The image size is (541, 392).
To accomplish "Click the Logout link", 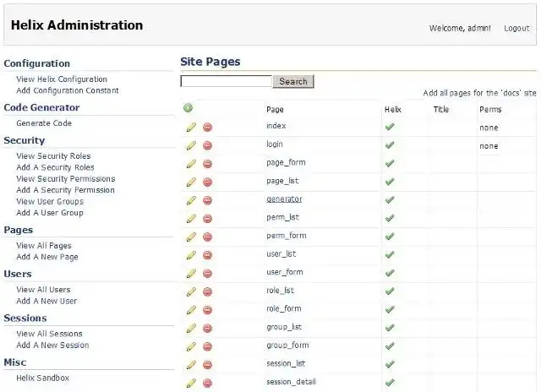I will pos(516,29).
